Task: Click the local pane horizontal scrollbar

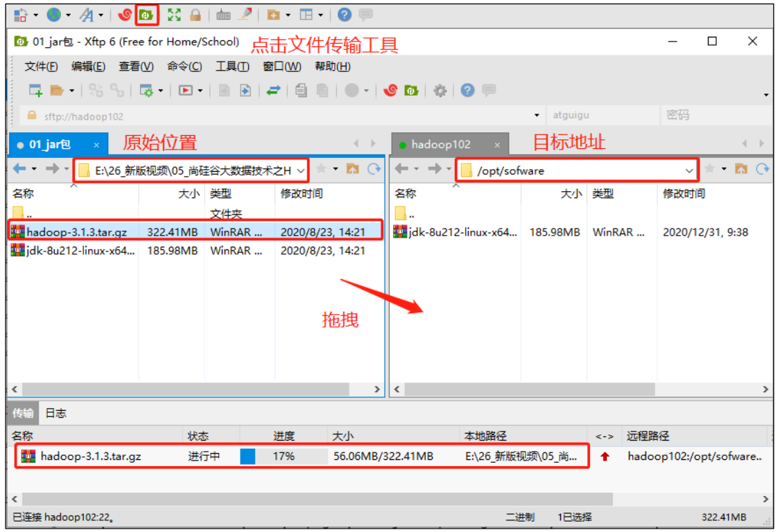Action: click(186, 389)
